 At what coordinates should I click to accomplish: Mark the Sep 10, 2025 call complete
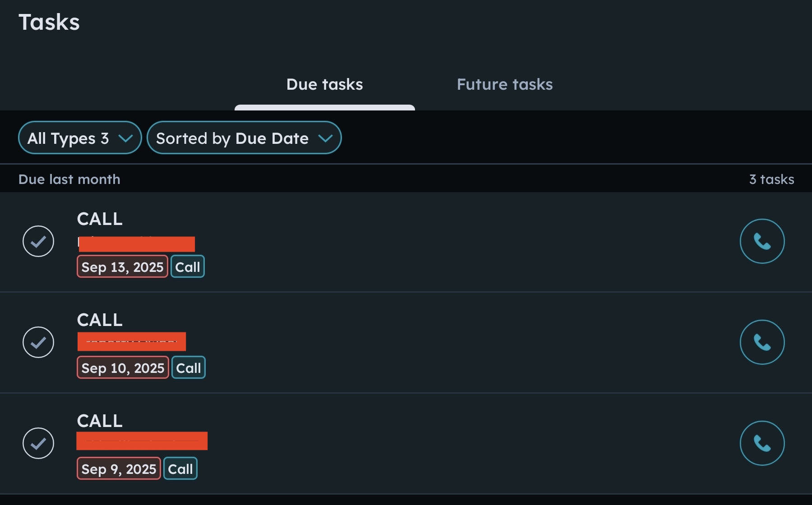[x=38, y=342]
